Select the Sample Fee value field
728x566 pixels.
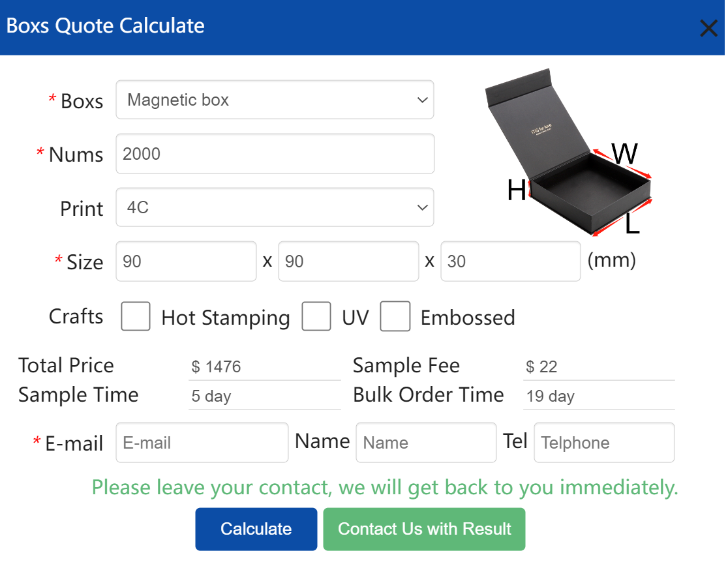click(598, 366)
